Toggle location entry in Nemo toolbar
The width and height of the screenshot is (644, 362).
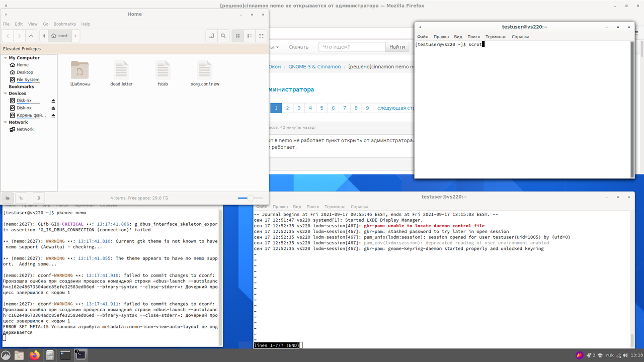click(212, 36)
